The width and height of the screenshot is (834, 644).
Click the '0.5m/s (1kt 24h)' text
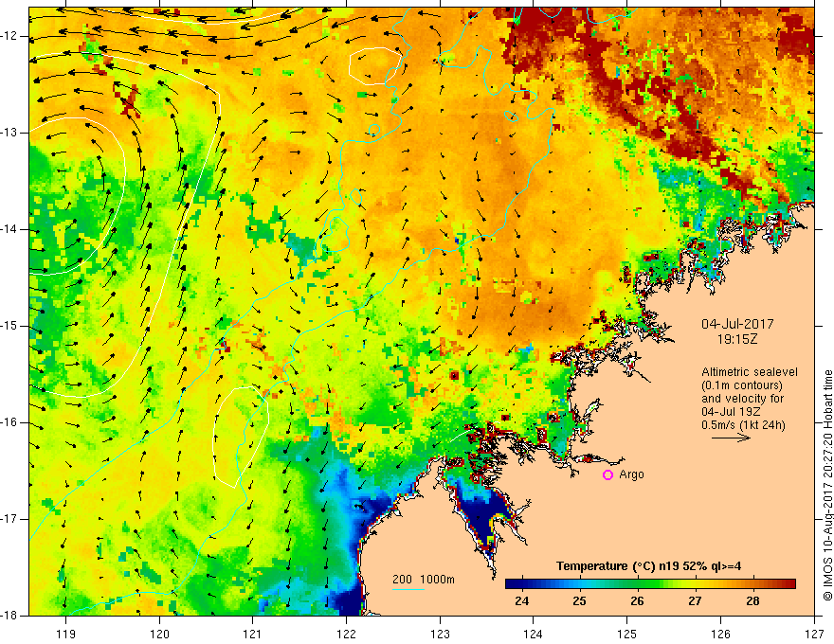tap(743, 424)
